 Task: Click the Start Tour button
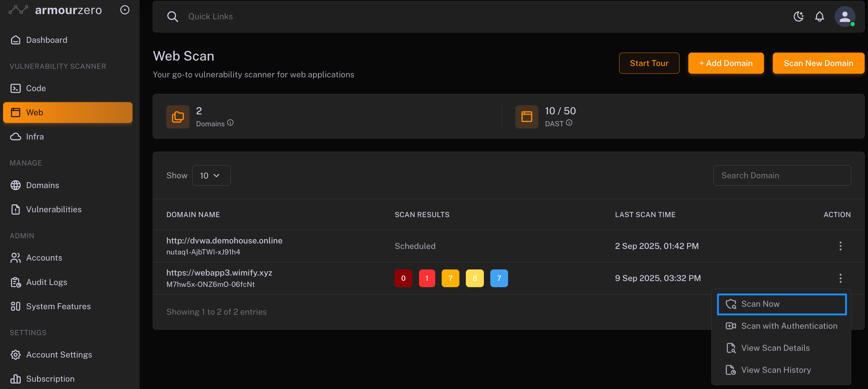click(649, 63)
